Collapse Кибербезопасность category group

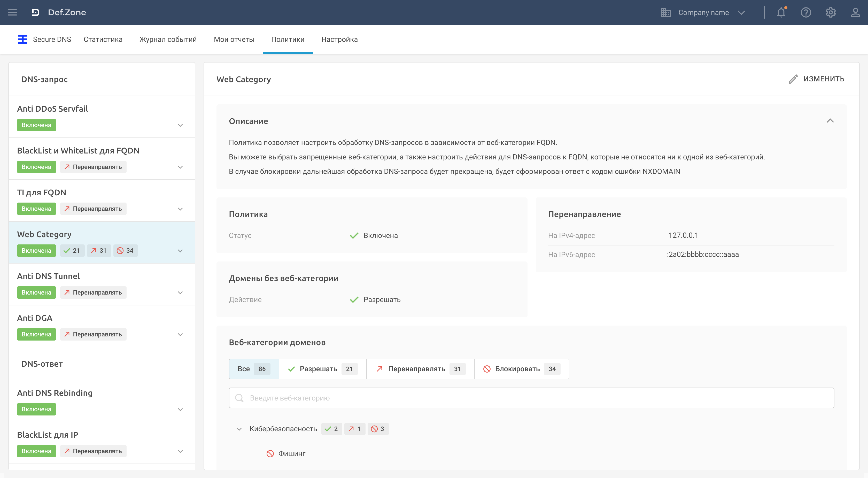(239, 429)
